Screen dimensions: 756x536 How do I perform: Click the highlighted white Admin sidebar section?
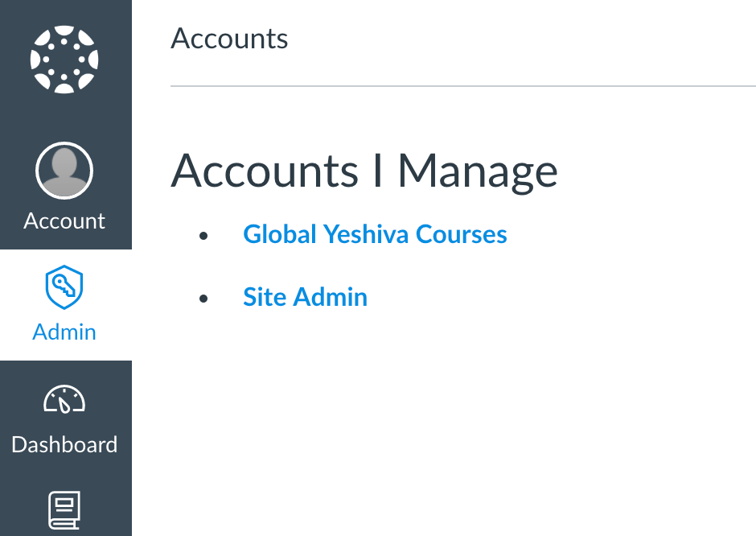point(64,305)
